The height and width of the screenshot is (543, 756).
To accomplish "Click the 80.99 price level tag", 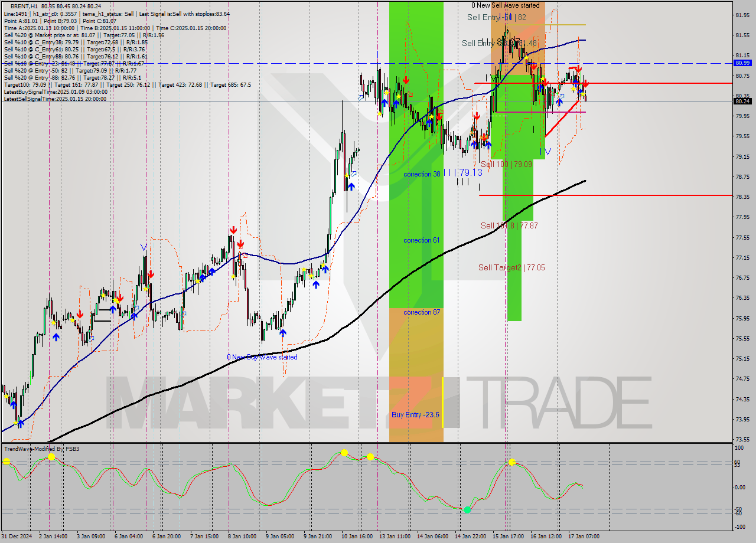I will tap(742, 63).
